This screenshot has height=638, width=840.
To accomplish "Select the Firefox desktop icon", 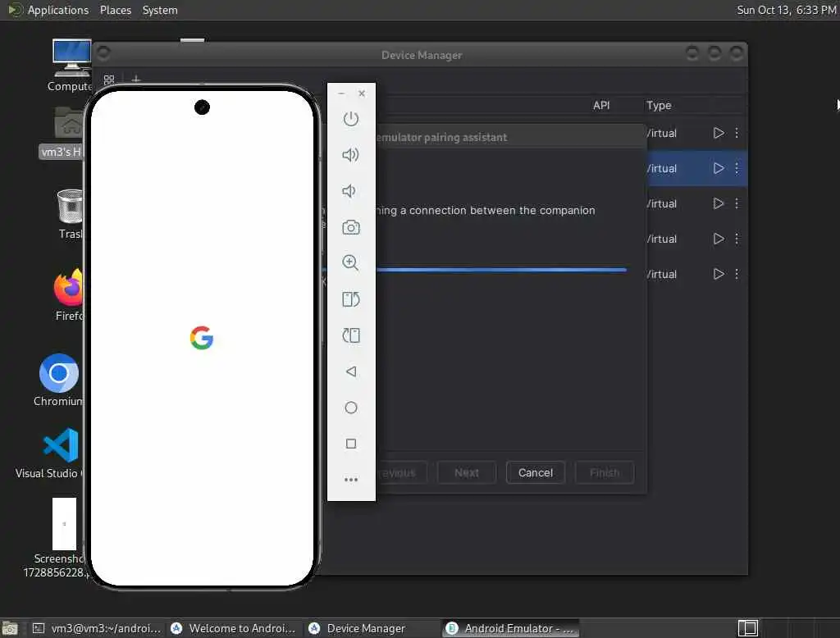I will point(69,295).
